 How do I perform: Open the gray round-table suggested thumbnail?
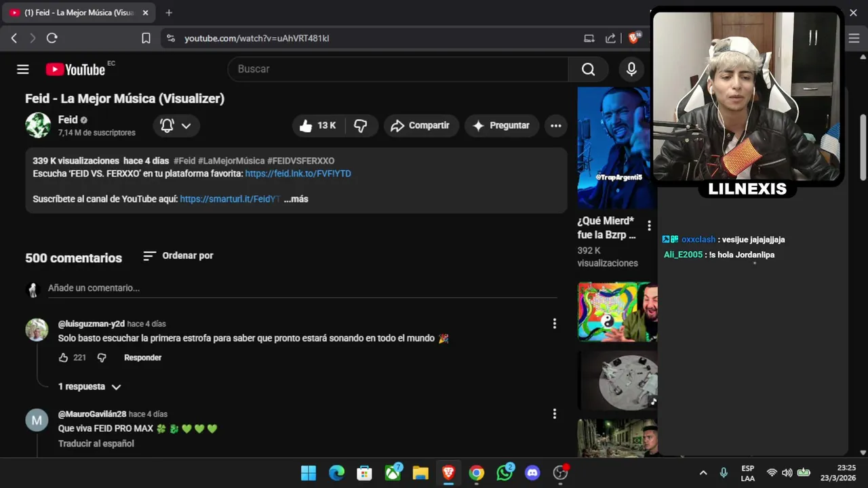617,380
